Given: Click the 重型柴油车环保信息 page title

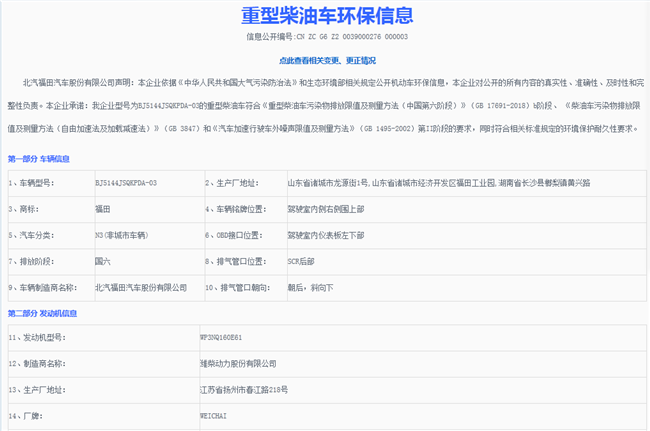Looking at the screenshot, I should click(325, 16).
